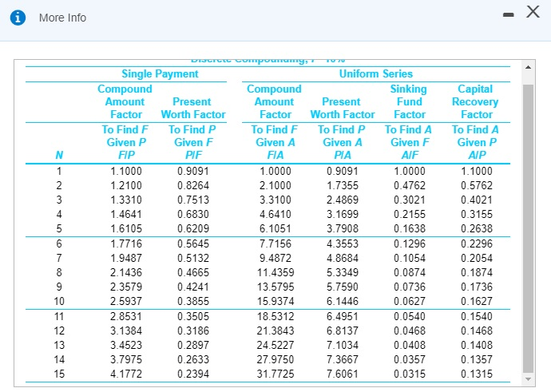Click the F/P value 1.1000 in row 1
Image resolution: width=551 pixels, height=392 pixels.
pos(126,172)
